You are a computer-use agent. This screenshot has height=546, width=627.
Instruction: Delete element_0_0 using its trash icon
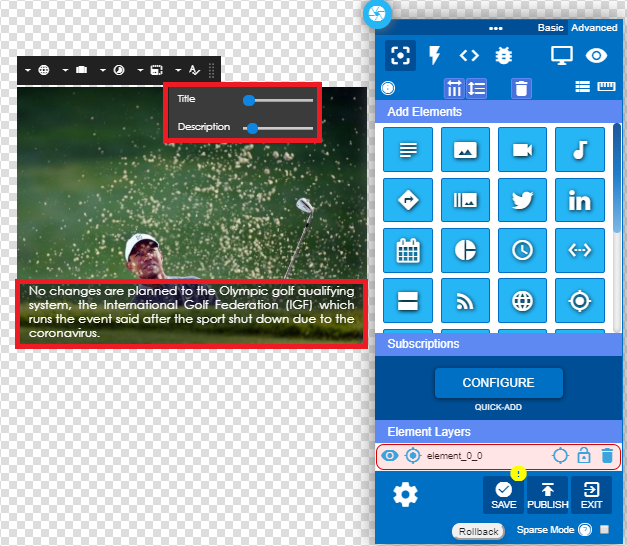pos(607,456)
